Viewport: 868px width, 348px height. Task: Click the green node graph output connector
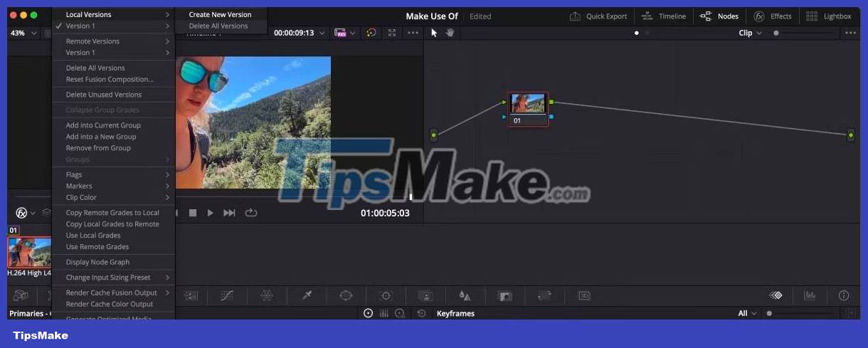pyautogui.click(x=850, y=135)
